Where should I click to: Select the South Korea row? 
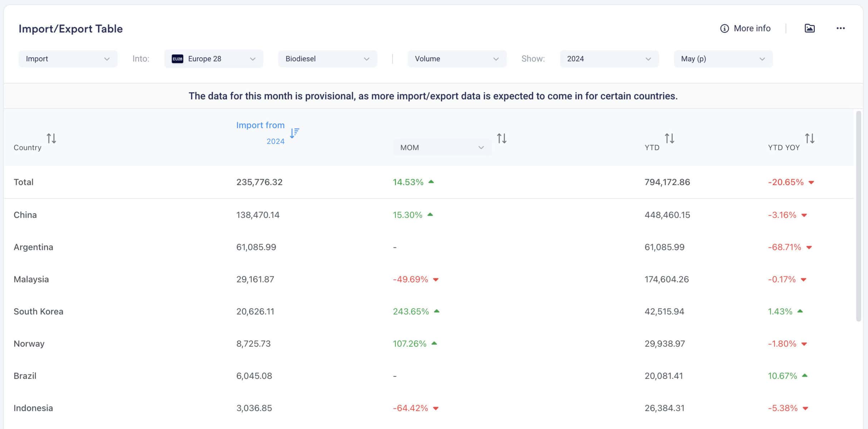(429, 311)
